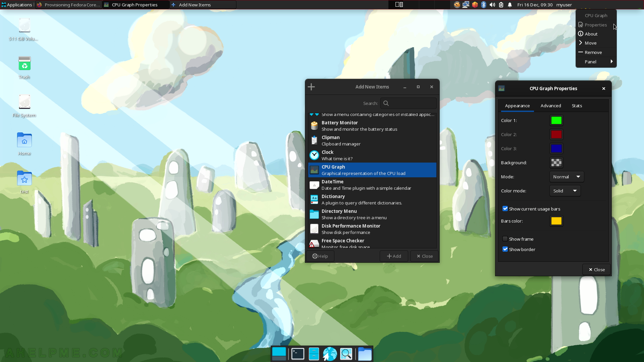
Task: Select Disk Performance Monitor plugin item
Action: (372, 229)
